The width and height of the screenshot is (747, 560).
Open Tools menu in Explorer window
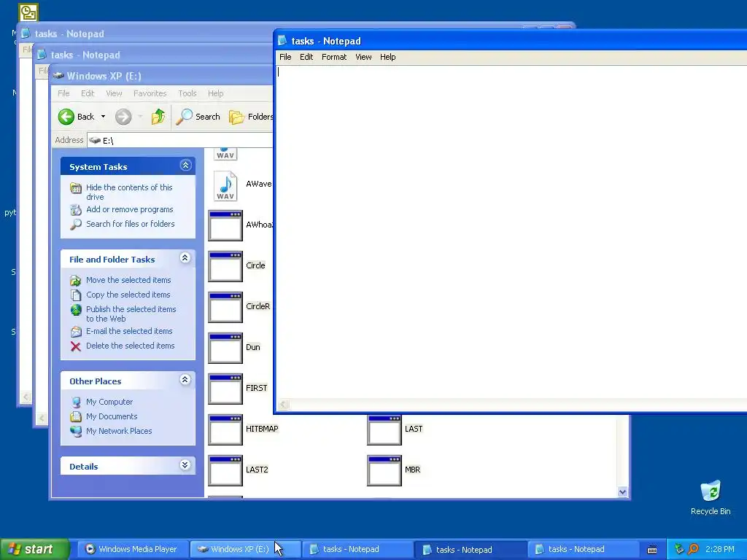click(187, 93)
